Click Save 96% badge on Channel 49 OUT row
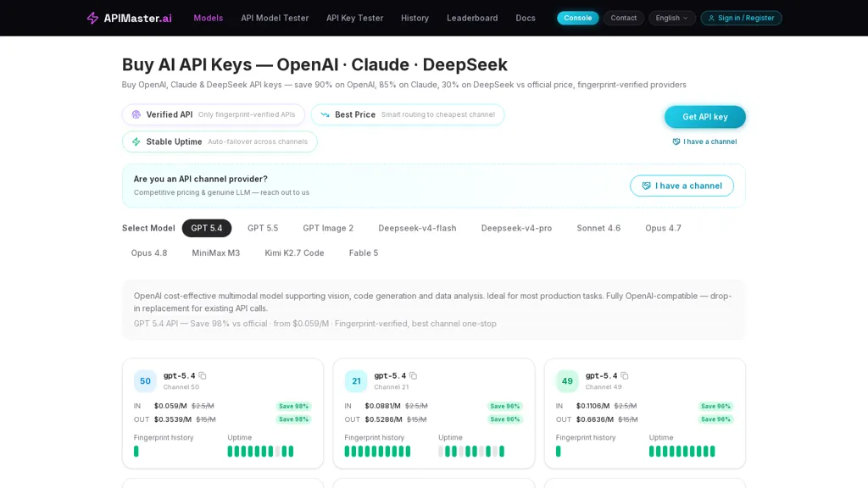868x488 pixels. (715, 419)
